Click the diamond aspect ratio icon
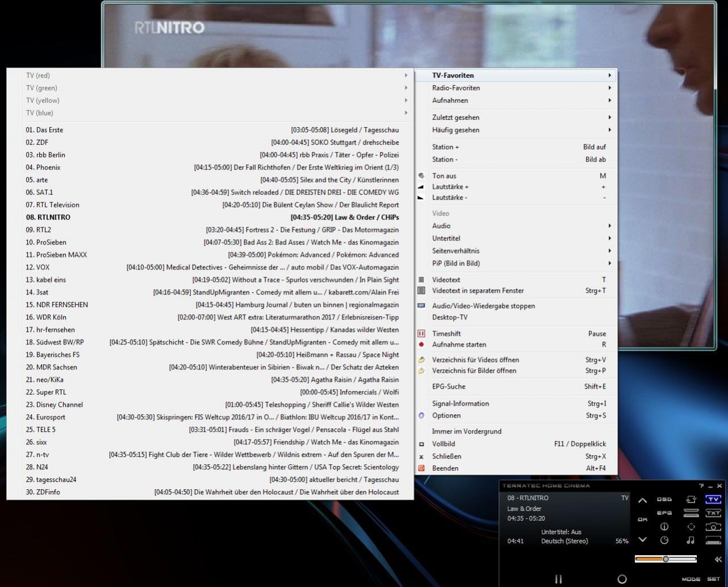 click(691, 527)
